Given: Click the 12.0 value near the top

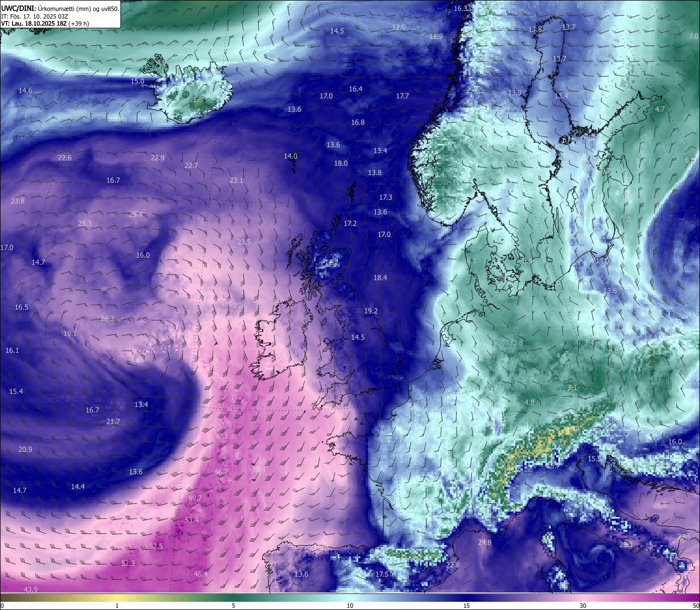Looking at the screenshot, I should pyautogui.click(x=399, y=27).
